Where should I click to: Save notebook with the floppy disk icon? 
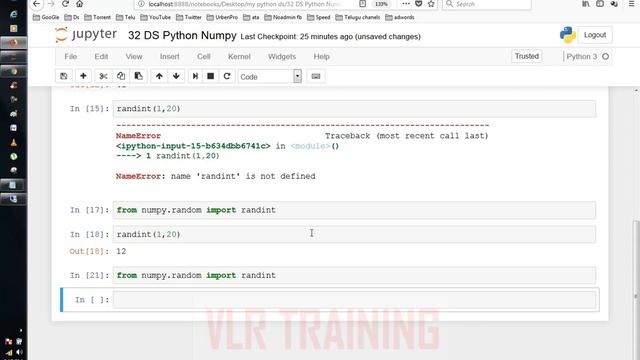[x=64, y=76]
